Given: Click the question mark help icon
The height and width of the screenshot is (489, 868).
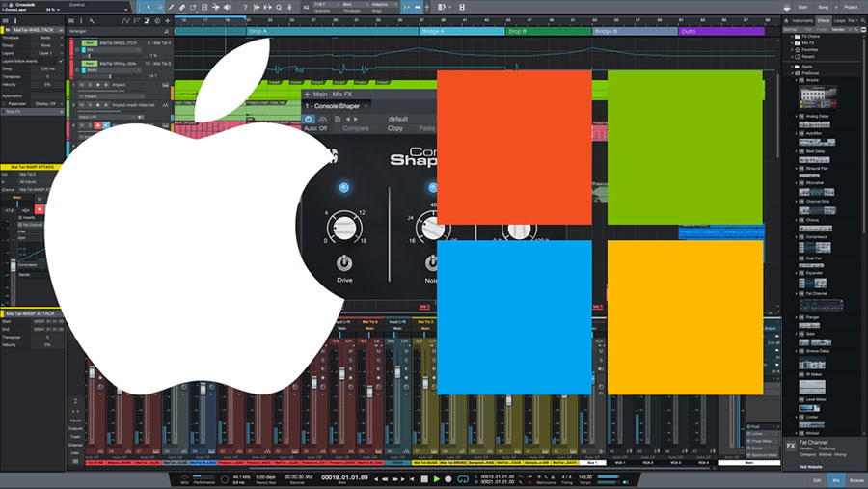Looking at the screenshot, I should coord(245,7).
